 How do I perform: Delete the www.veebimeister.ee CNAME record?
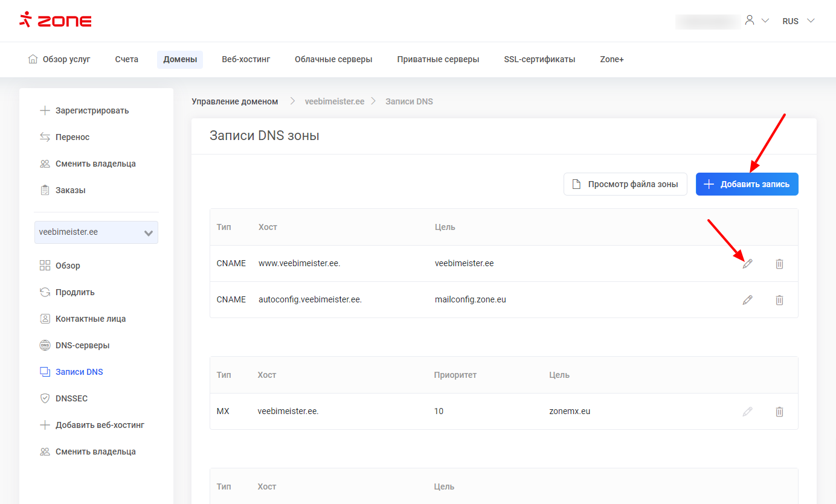pos(779,264)
